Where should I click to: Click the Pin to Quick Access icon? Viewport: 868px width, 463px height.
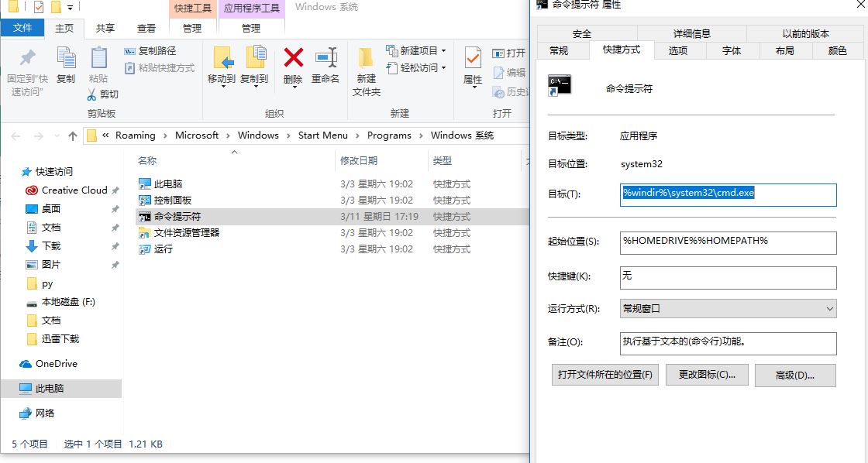[x=27, y=59]
